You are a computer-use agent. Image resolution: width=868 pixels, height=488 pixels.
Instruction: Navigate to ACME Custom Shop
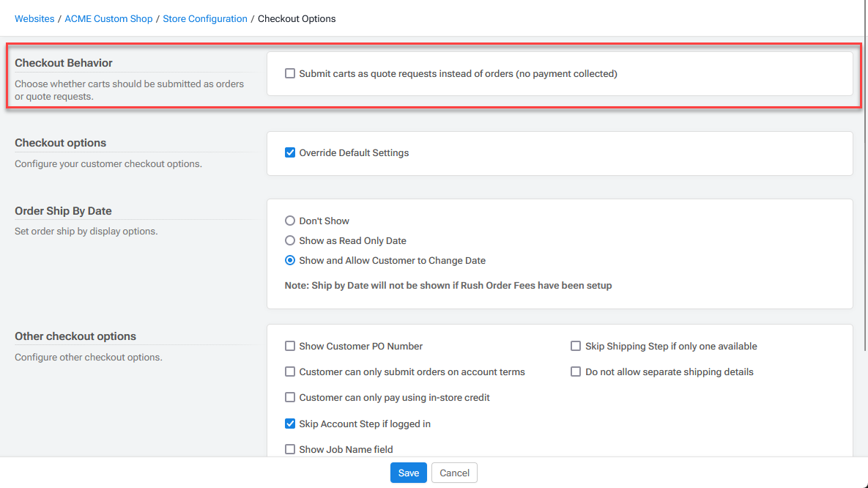pos(108,18)
